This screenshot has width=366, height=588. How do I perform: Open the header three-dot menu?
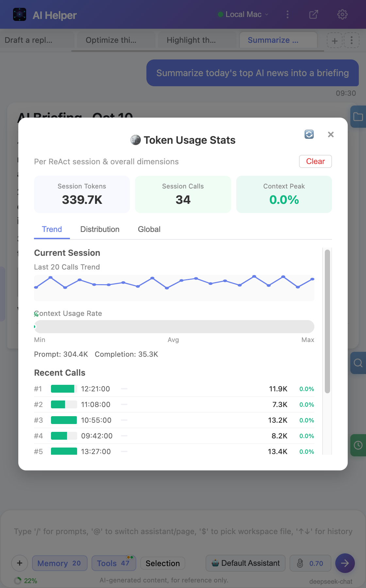pos(288,14)
